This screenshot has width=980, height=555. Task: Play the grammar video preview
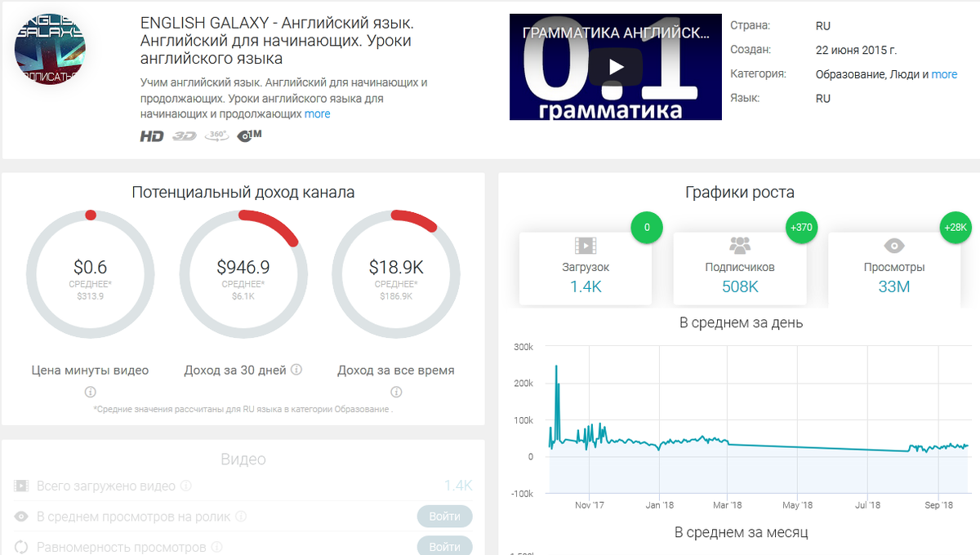click(616, 67)
